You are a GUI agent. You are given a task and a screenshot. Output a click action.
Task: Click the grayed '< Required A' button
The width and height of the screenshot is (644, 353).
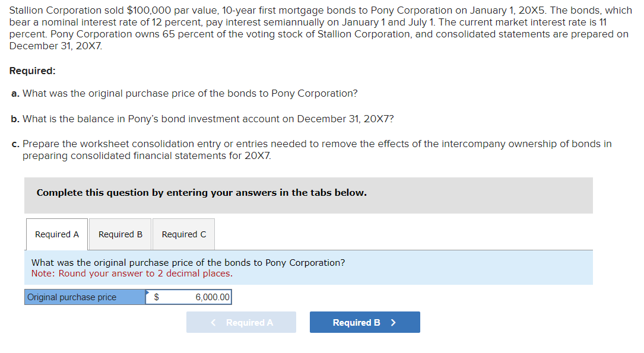241,322
